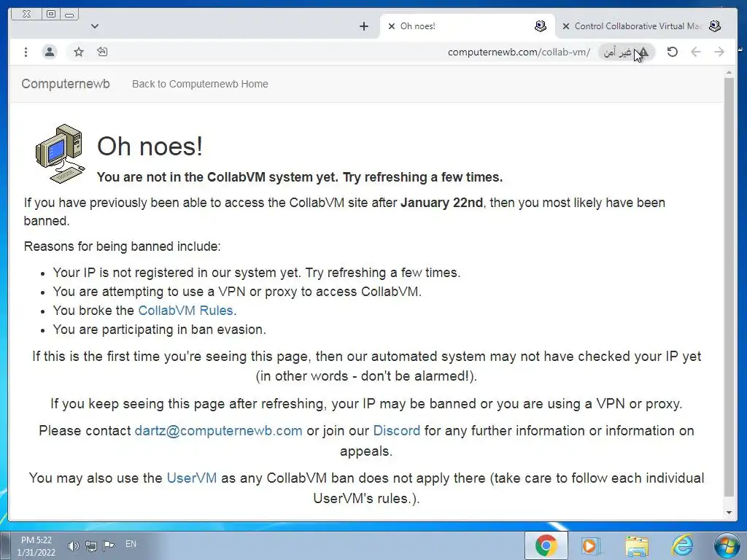This screenshot has width=747, height=560.
Task: Click the dartz@computernewb.com email link
Action: 218,430
